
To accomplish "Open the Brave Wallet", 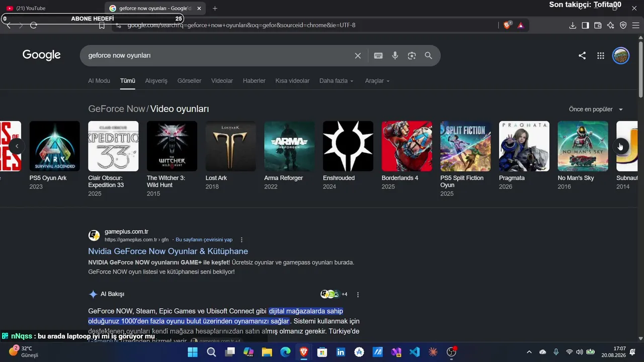I will pos(598,25).
